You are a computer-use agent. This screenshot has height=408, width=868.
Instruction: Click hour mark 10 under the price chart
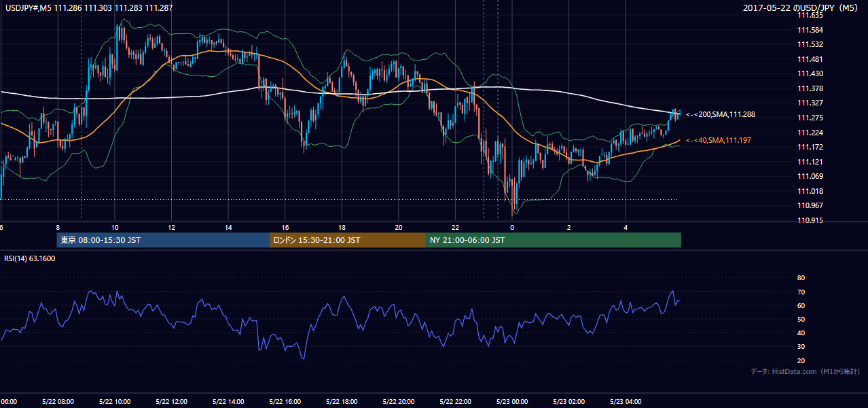coord(115,228)
